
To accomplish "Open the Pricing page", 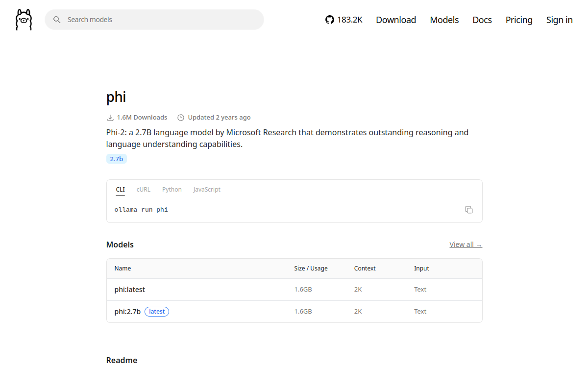I will 519,20.
